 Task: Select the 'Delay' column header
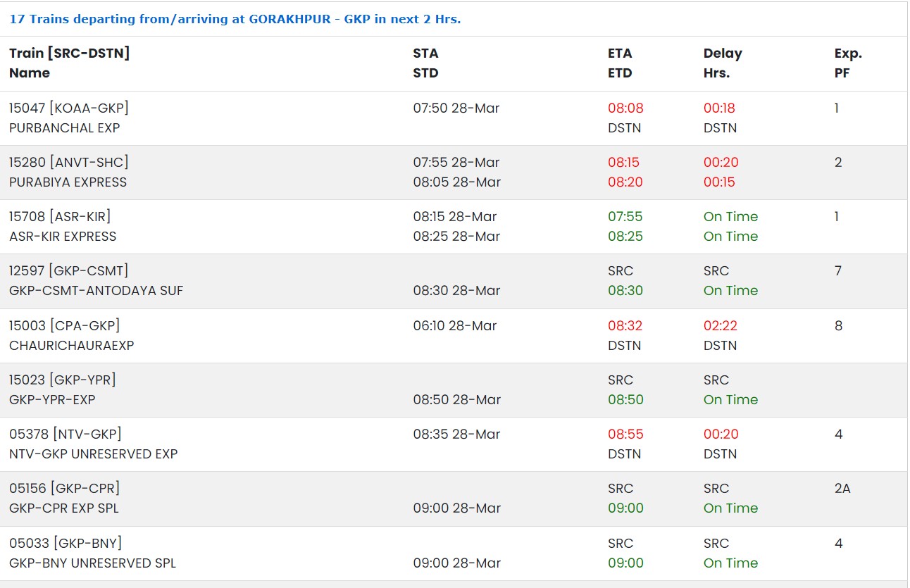click(723, 54)
